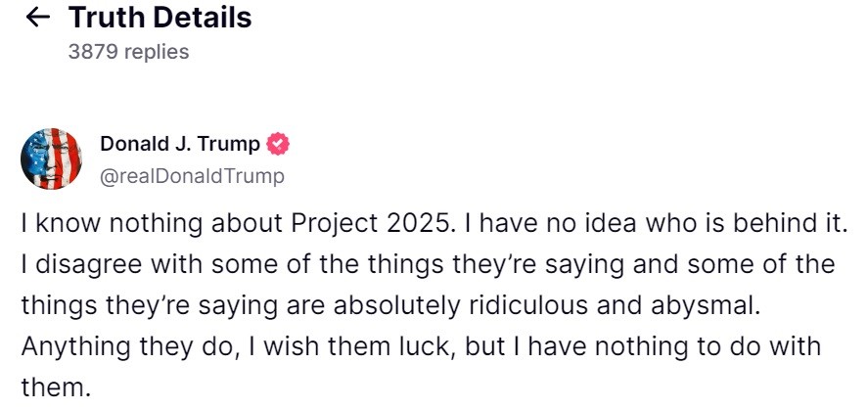Click the word "absolutely" in the post

coord(394,305)
